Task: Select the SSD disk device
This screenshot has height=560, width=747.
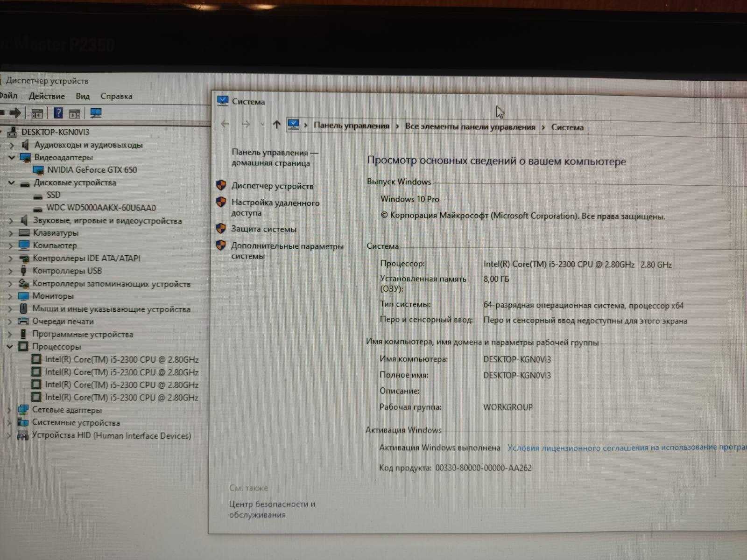Action: point(53,195)
